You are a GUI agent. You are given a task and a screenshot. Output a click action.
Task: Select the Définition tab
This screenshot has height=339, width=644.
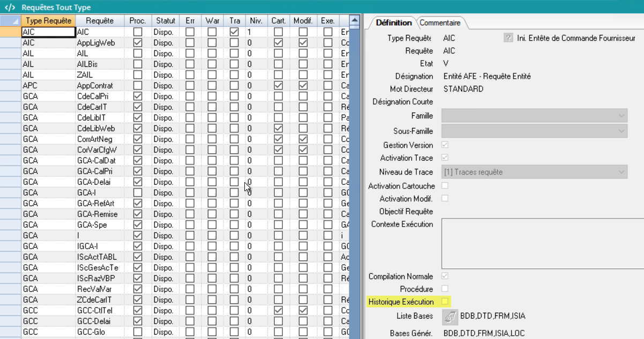coord(394,23)
